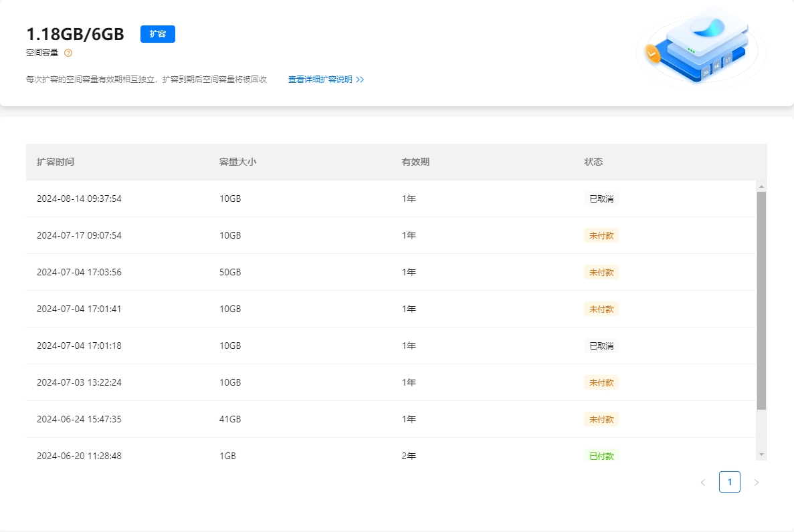
Task: Click 已取消 status tag for 2024-08-14 row
Action: point(601,198)
